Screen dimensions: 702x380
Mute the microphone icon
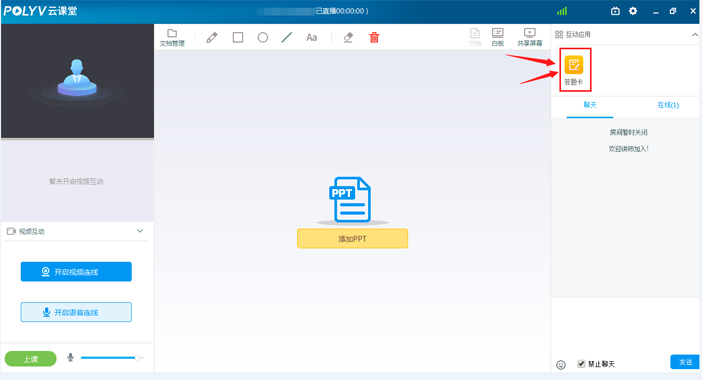point(70,358)
